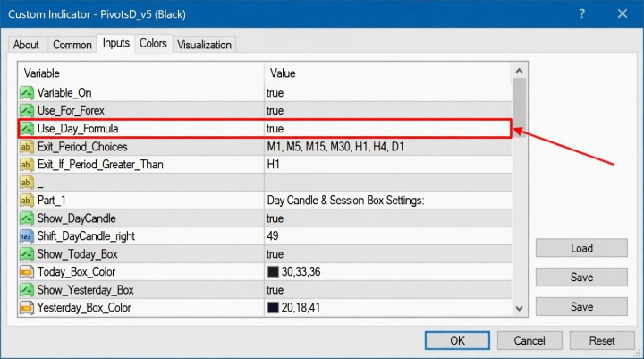Click the Yesterday_Box_Color color type icon
Image resolution: width=644 pixels, height=359 pixels.
pyautogui.click(x=27, y=308)
